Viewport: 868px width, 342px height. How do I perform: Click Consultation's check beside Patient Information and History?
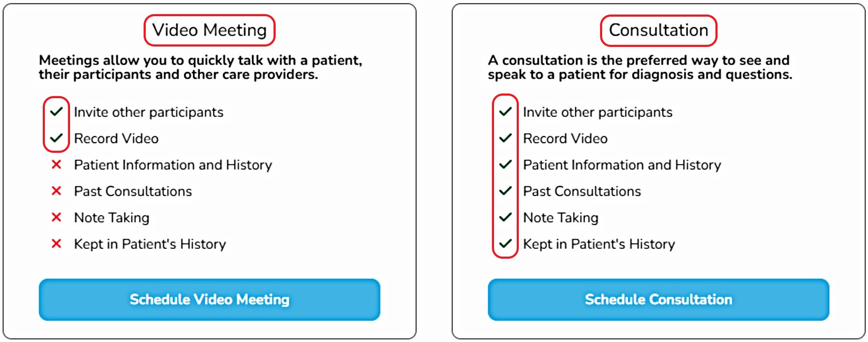(x=505, y=164)
